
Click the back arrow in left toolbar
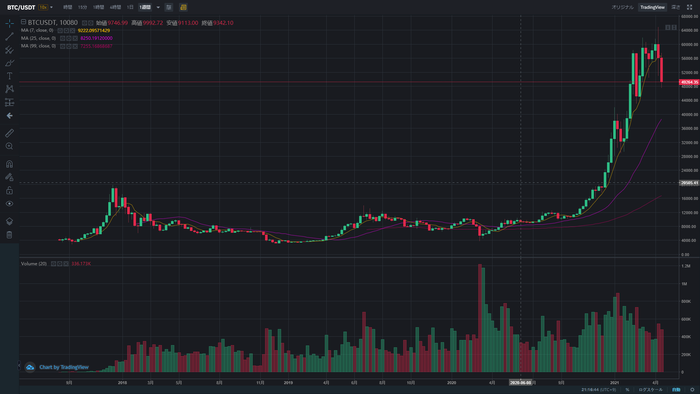click(9, 116)
